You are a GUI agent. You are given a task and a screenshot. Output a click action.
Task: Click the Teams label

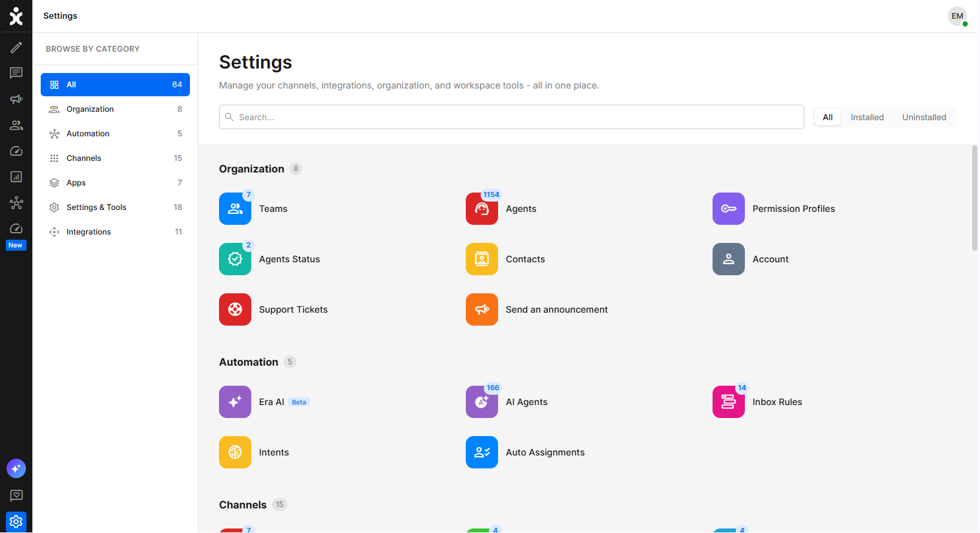273,209
